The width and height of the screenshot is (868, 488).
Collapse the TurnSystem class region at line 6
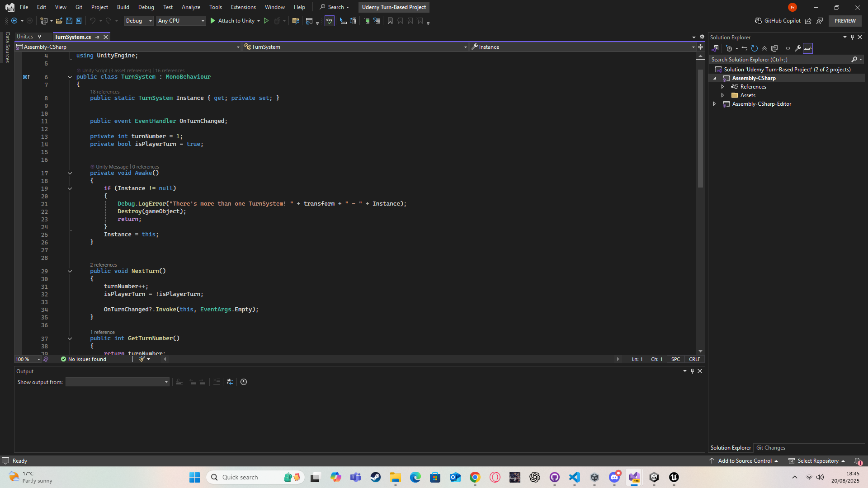70,77
